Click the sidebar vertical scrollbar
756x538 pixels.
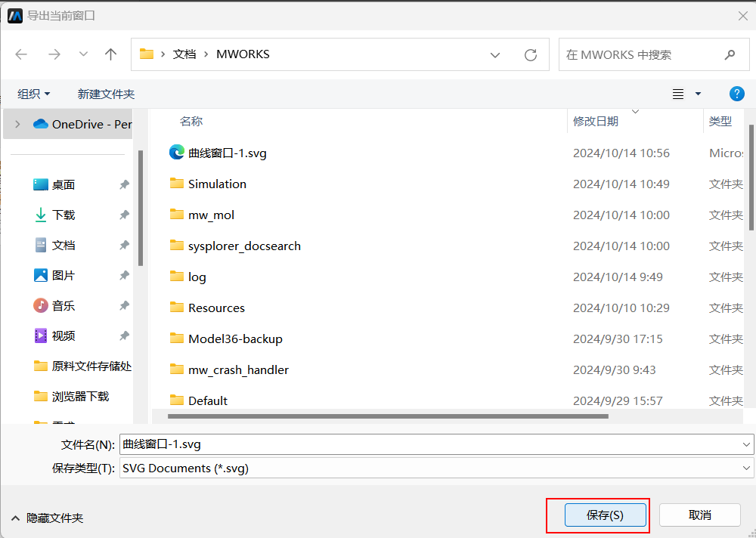click(141, 208)
